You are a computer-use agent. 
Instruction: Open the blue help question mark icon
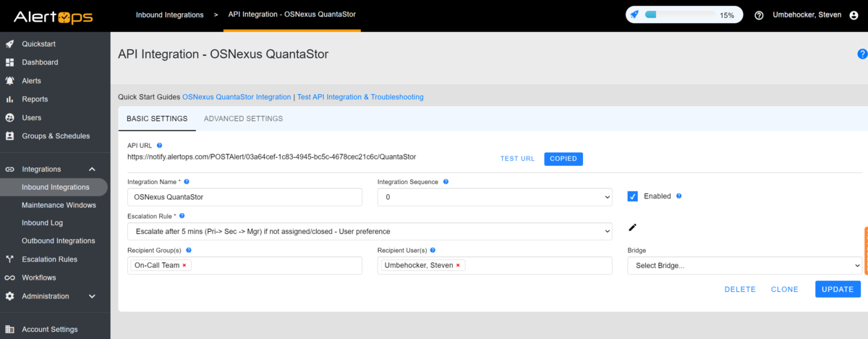[x=862, y=54]
